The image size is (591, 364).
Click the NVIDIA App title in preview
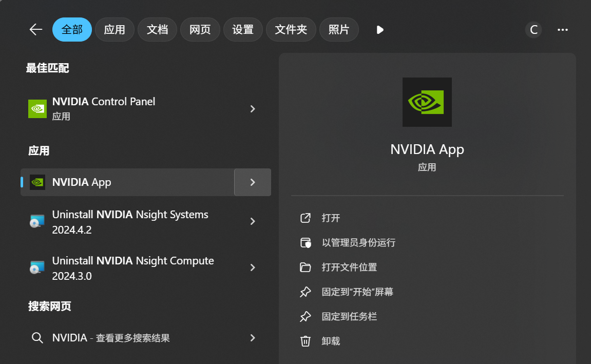[427, 149]
